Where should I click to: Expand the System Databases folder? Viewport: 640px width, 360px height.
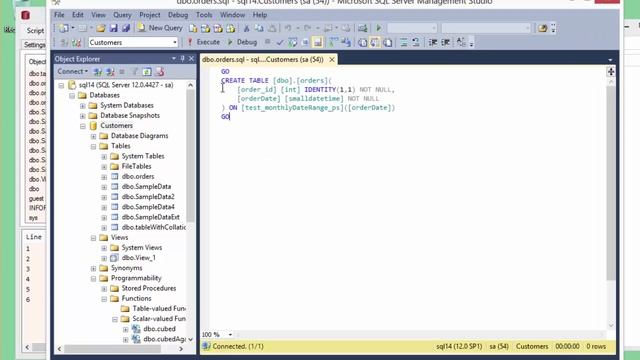[82, 106]
